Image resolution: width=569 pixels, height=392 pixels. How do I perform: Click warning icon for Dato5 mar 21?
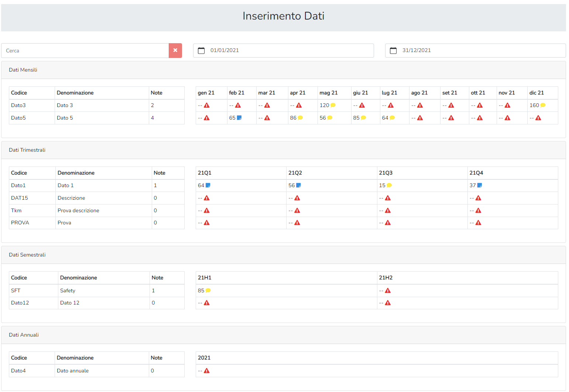pos(267,118)
